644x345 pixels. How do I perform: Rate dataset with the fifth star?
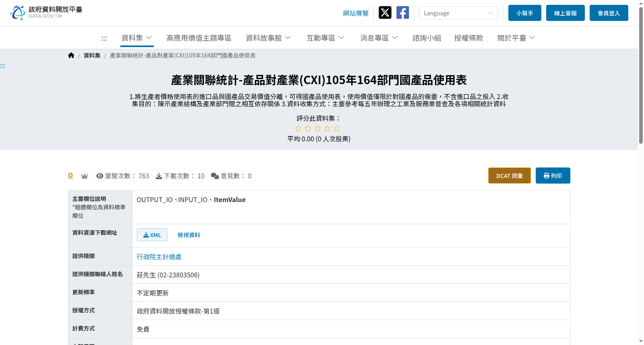tap(337, 128)
